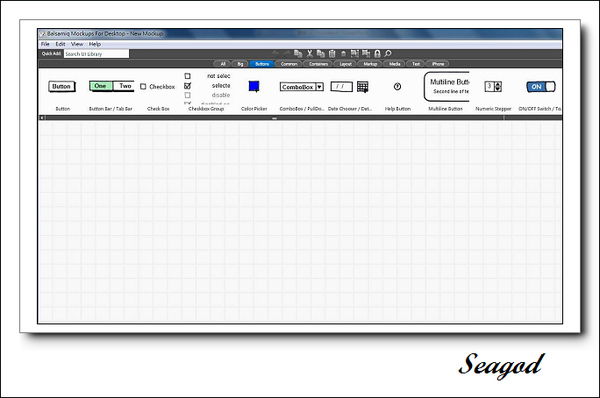
Task: Select the Common library category
Action: [289, 64]
